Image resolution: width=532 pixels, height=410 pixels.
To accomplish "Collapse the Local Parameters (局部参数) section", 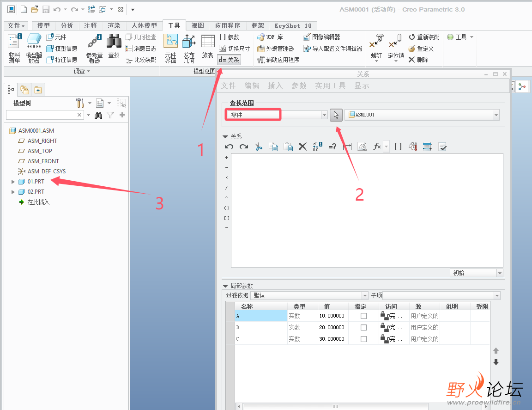I will coord(225,286).
